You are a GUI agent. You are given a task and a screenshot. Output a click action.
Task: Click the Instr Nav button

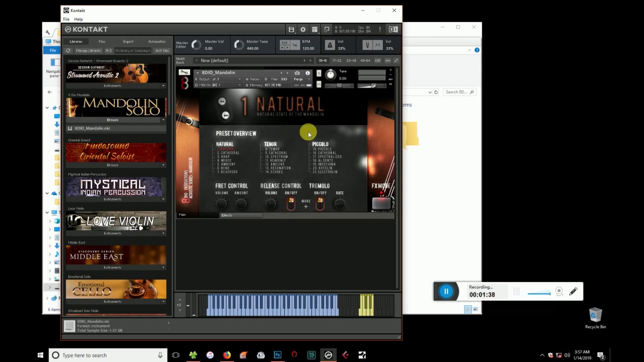click(x=162, y=50)
